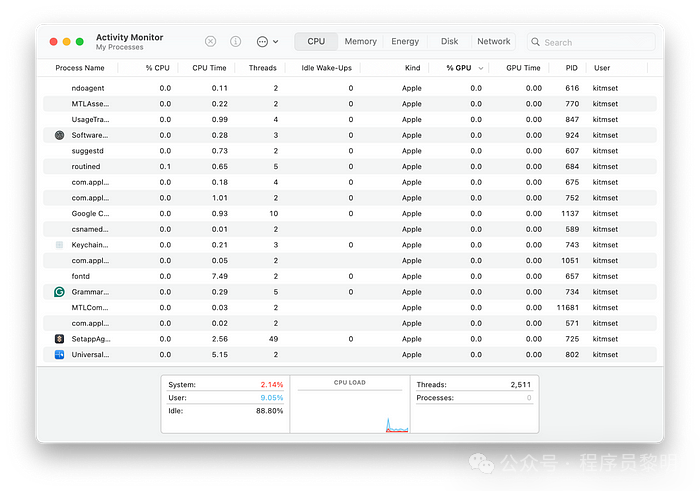Sort by Process Name column
This screenshot has height=491, width=700.
point(80,68)
